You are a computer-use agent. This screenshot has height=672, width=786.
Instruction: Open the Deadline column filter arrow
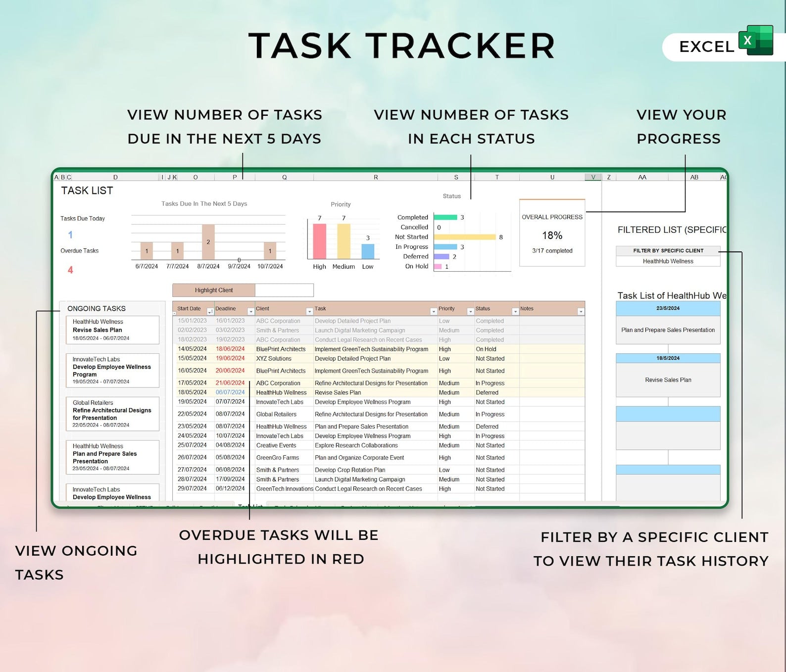(250, 312)
